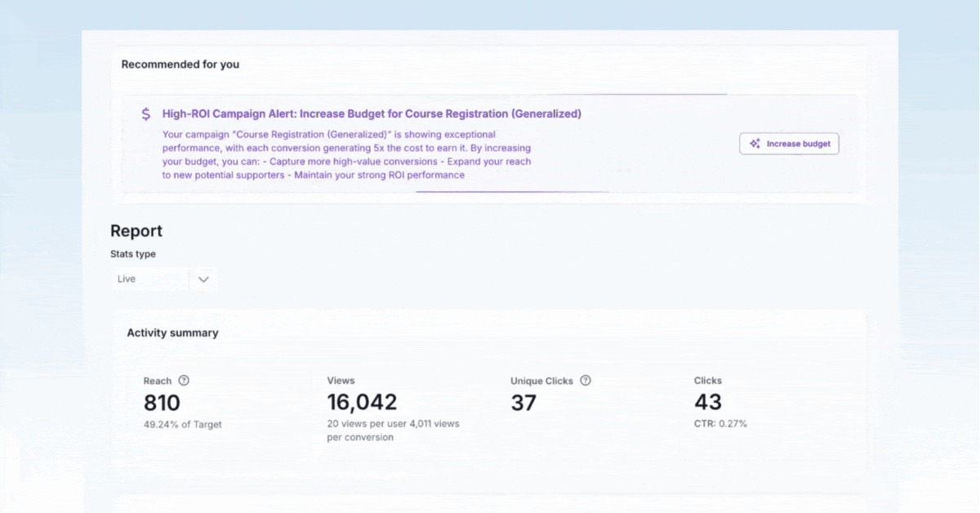Image resolution: width=980 pixels, height=513 pixels.
Task: Open the High-ROI Campaign Alert title
Action: [x=372, y=114]
